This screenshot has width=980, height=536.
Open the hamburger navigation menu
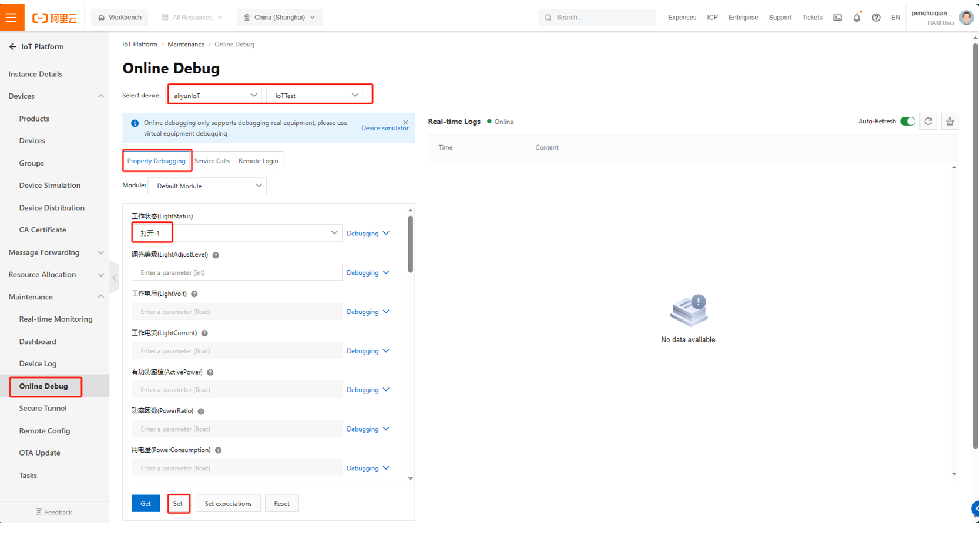click(x=12, y=17)
